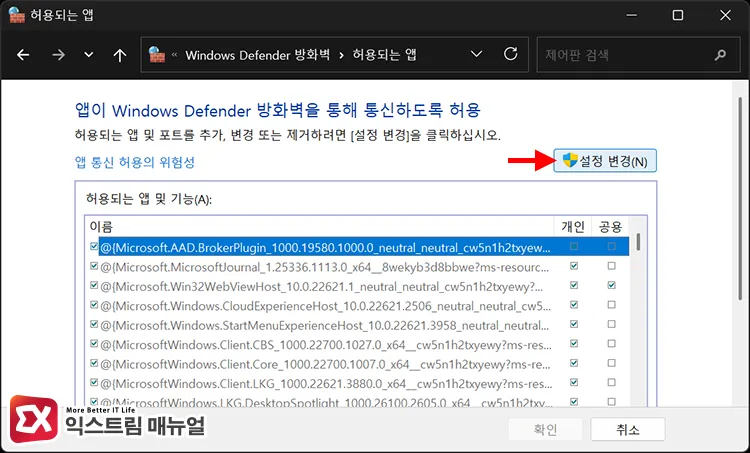Toggle the Win32WebViewHost name checkbox
The image size is (750, 453).
94,286
